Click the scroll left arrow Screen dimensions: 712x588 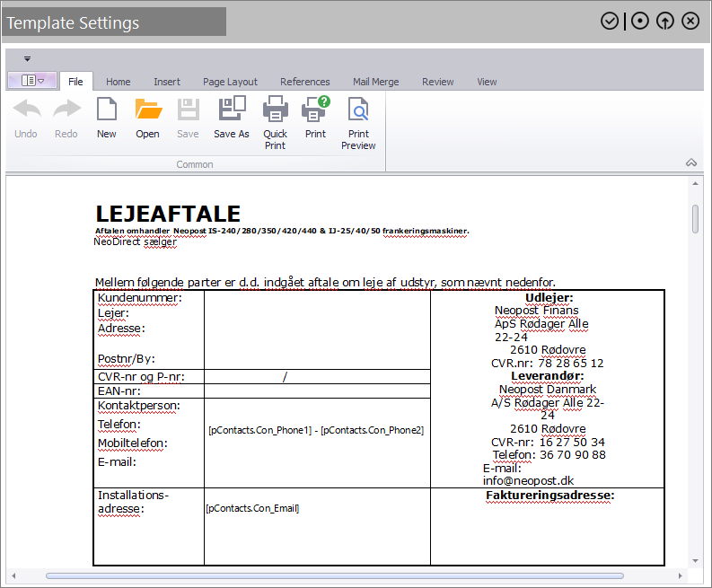point(13,575)
